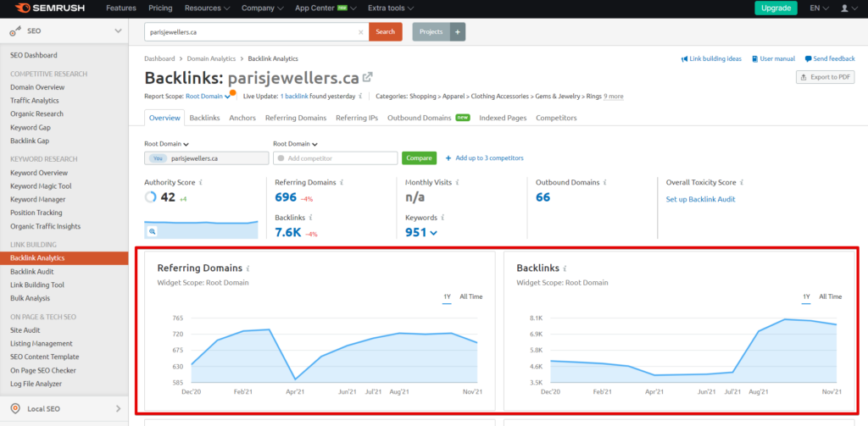Click info icon beside Keywords metric
The image size is (868, 426).
pyautogui.click(x=442, y=218)
